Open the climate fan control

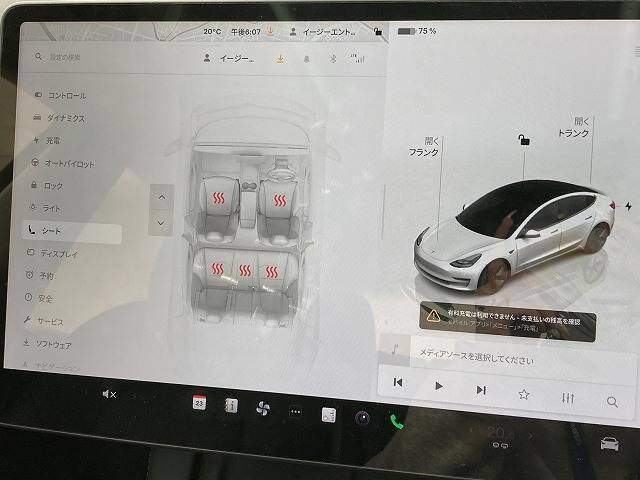(263, 408)
